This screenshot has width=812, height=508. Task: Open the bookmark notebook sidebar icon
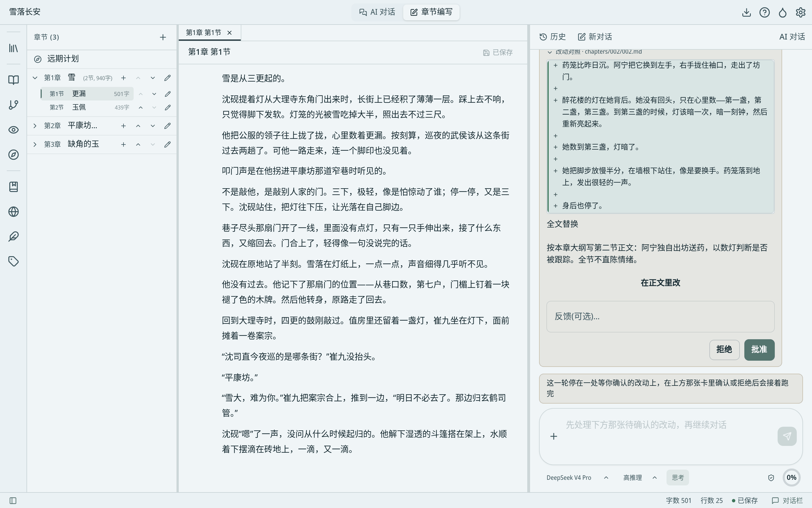(14, 187)
